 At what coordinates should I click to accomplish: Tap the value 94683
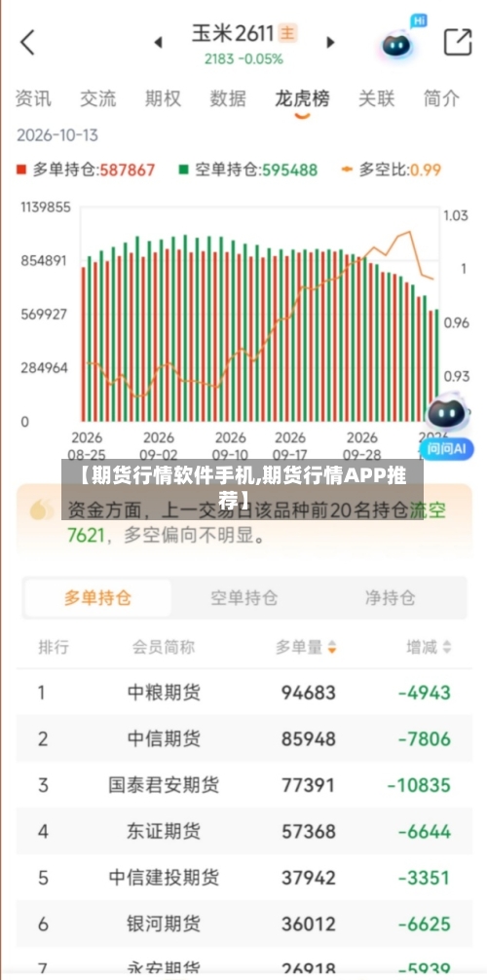point(308,693)
